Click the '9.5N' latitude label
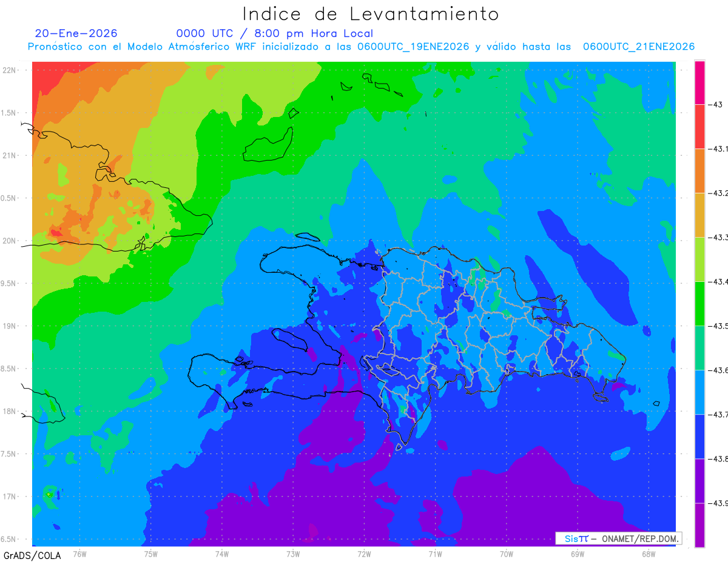728x562 pixels. pyautogui.click(x=8, y=283)
